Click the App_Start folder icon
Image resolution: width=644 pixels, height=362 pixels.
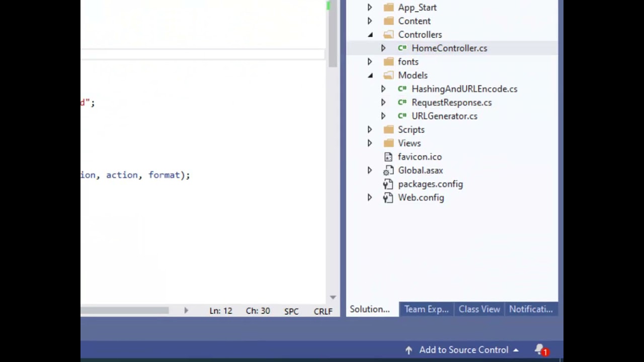coord(388,8)
